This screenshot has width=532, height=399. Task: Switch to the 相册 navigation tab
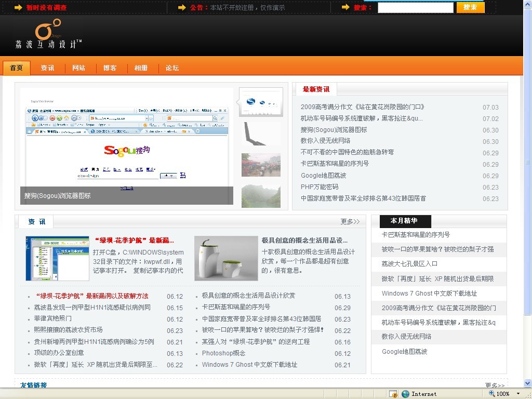[141, 68]
